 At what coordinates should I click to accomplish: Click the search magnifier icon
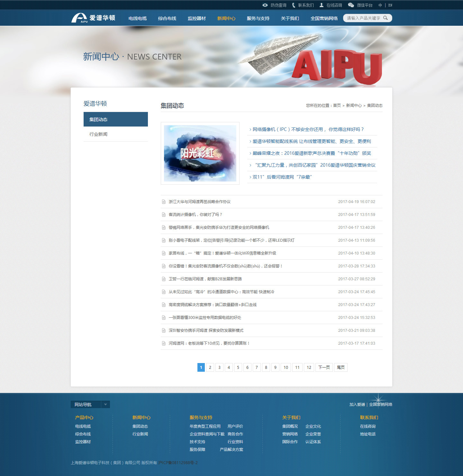386,18
